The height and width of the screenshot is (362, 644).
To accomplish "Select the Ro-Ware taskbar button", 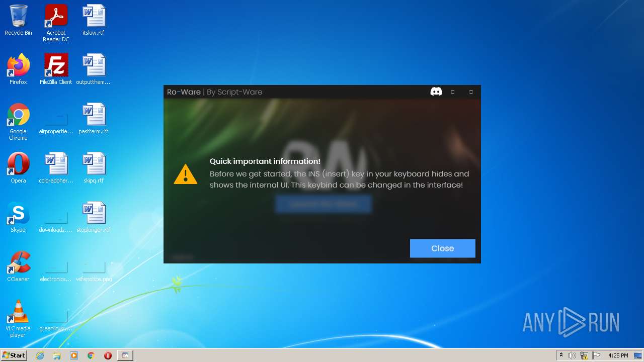I will (125, 355).
